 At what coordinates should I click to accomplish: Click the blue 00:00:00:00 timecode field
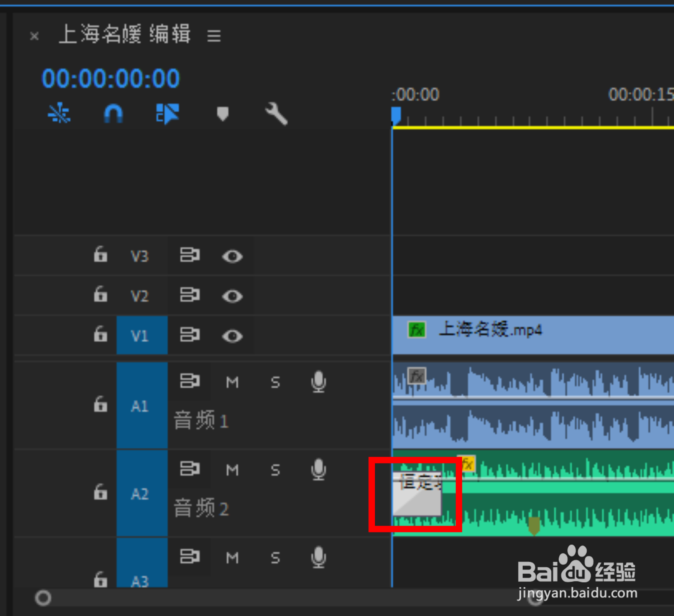pos(110,79)
